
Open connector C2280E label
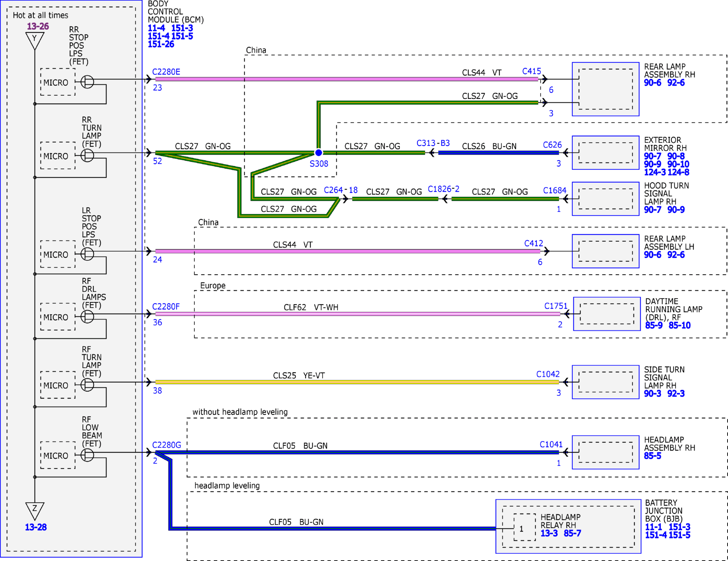pos(166,72)
